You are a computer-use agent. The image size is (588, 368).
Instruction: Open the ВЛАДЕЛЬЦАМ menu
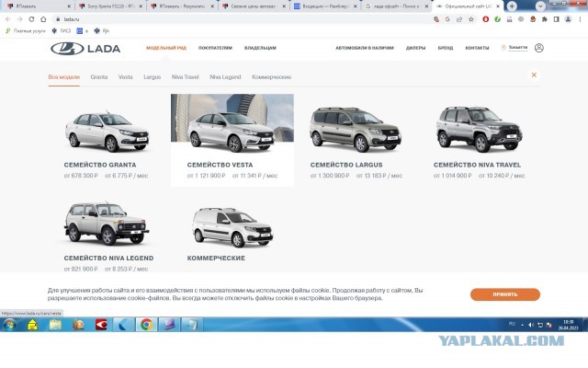(260, 48)
